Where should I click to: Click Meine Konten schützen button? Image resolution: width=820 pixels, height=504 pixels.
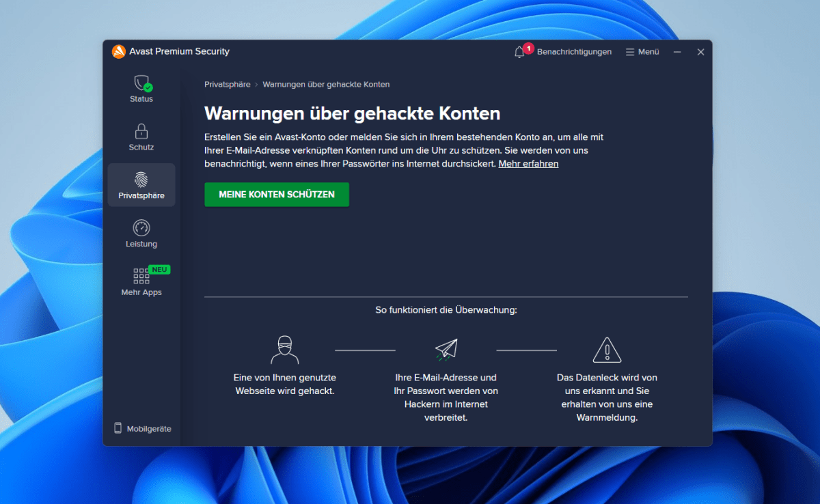[277, 195]
